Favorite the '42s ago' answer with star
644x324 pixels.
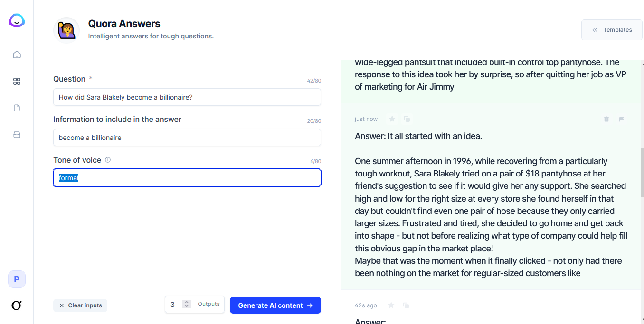(x=391, y=305)
